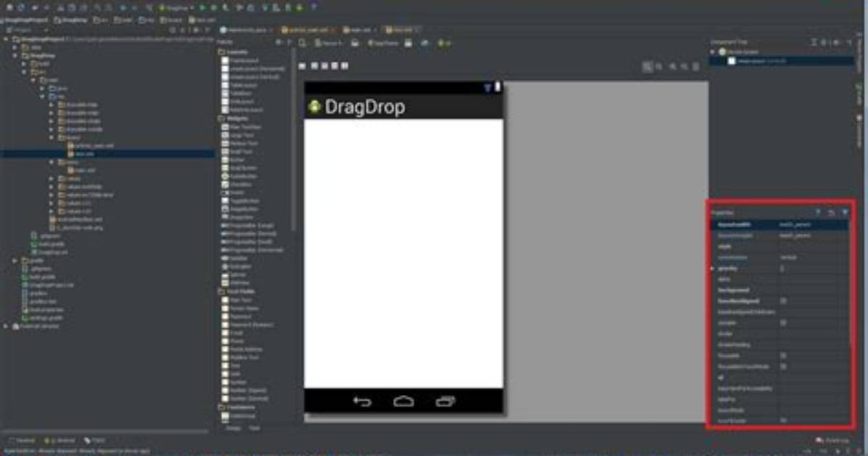868x456 pixels.
Task: Select Large Text in the Palette widgets
Action: coord(237,135)
